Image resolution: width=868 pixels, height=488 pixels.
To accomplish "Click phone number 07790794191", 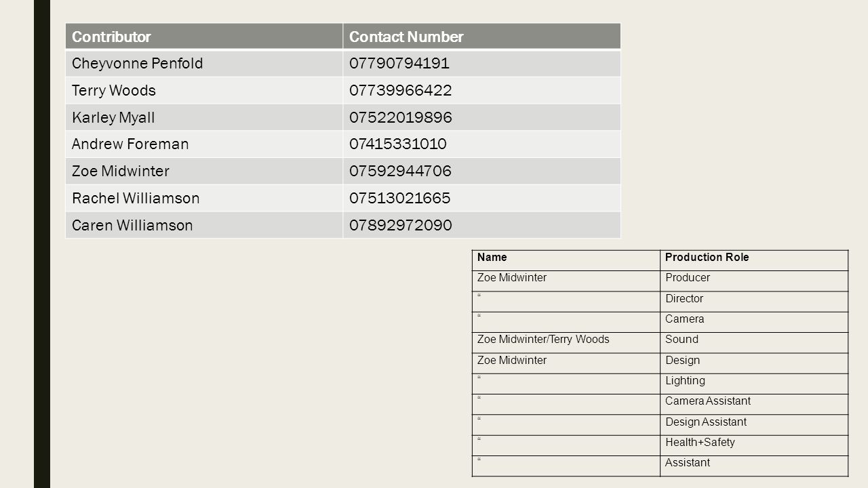I will coord(481,63).
